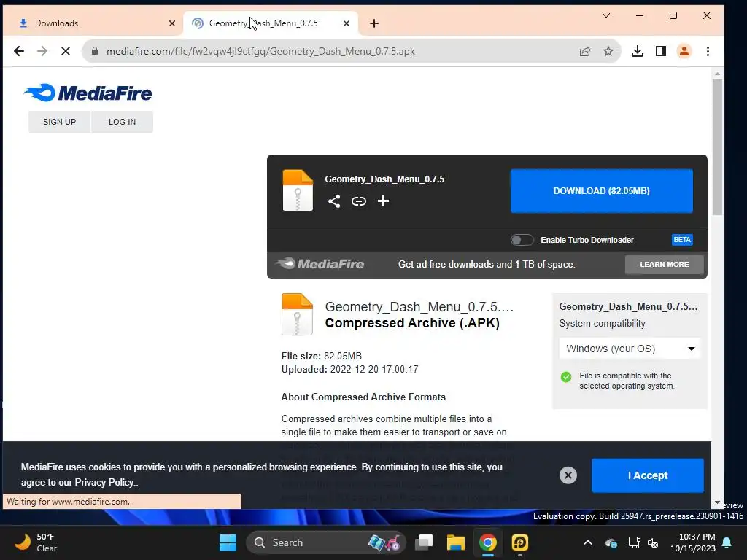Click Google Chrome icon in taskbar
This screenshot has height=560, width=747.
[488, 542]
